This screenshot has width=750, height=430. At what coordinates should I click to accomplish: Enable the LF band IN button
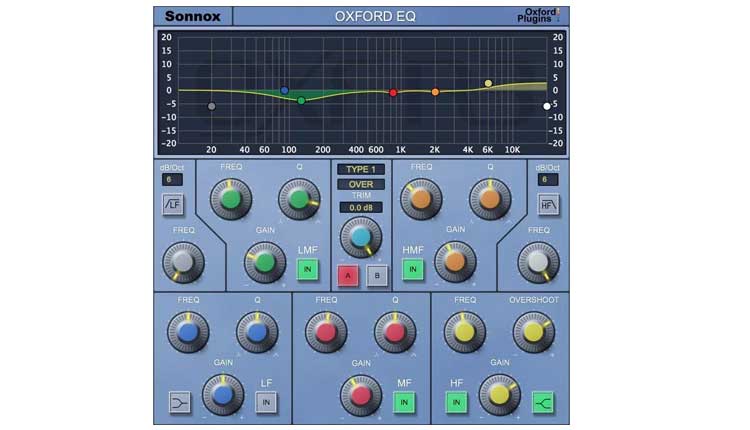[266, 402]
